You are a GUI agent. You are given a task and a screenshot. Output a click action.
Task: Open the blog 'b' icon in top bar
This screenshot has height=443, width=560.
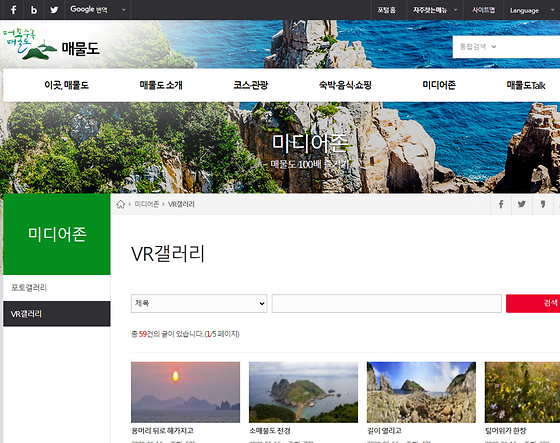34,10
